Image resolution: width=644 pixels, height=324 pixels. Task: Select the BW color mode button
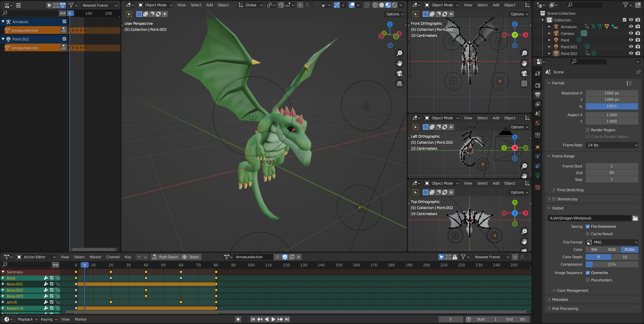(594, 250)
